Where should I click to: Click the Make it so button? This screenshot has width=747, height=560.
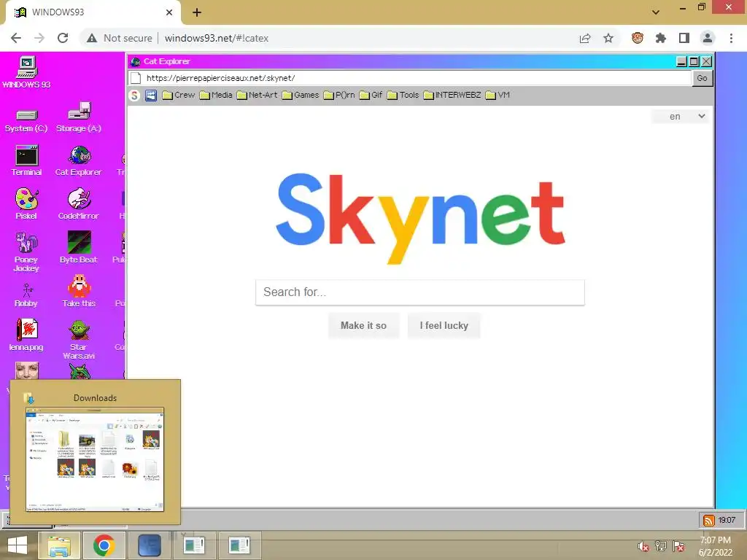363,326
